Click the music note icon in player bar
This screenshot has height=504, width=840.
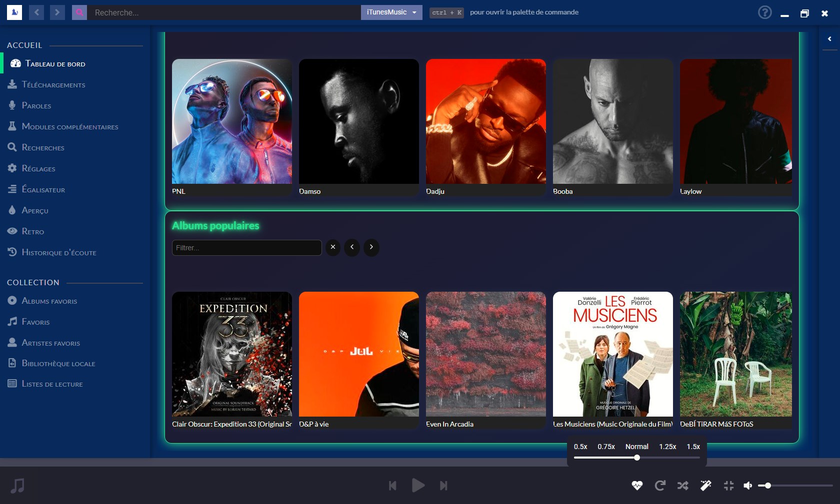coord(17,486)
